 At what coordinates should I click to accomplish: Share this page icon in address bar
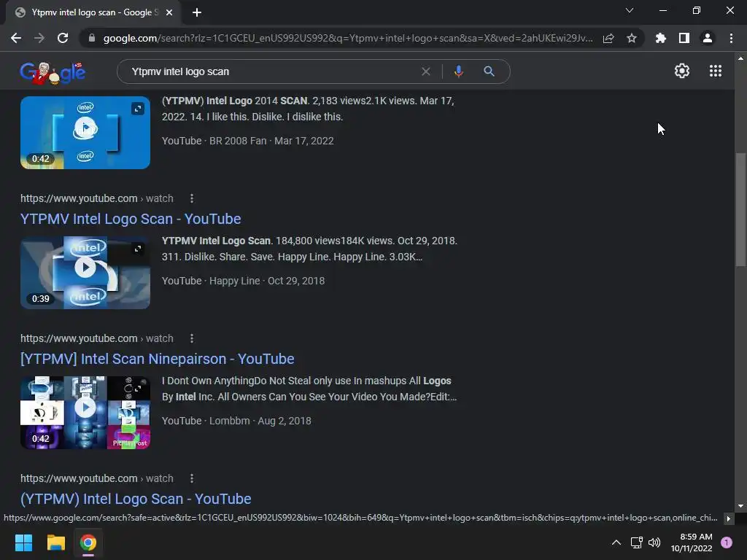tap(608, 38)
